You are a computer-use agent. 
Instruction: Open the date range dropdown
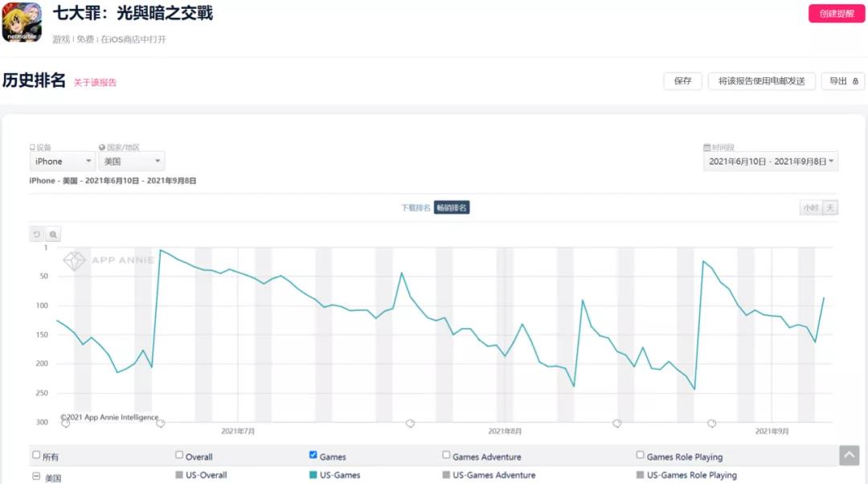pos(771,162)
